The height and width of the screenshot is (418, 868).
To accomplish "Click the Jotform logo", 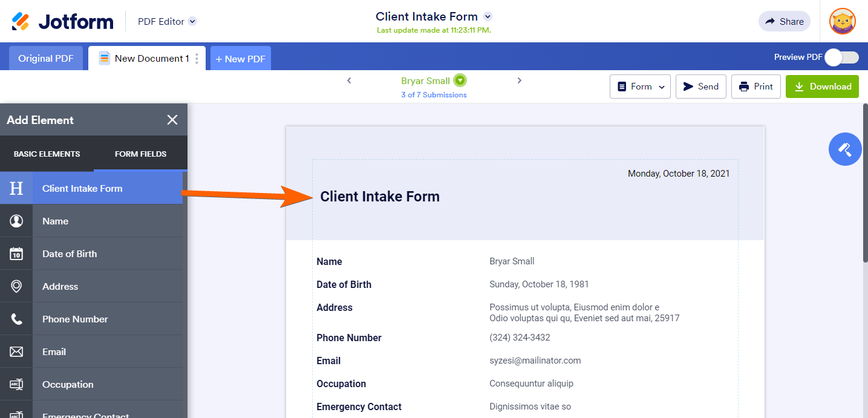I will point(62,21).
